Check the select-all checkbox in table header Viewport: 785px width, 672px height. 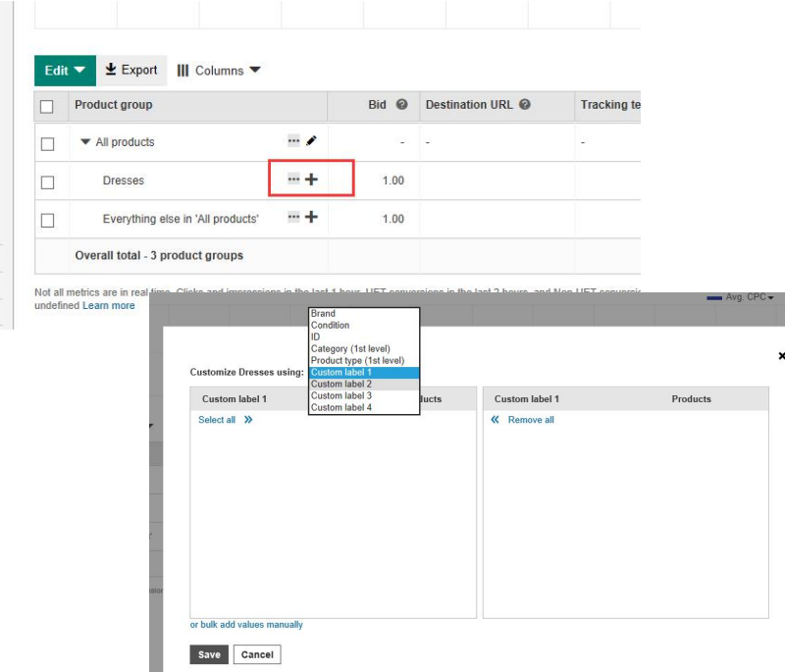pyautogui.click(x=47, y=106)
